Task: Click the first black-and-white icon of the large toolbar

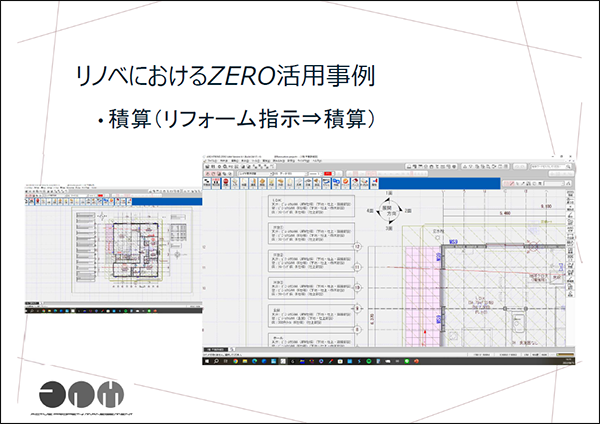Action: 207,184
